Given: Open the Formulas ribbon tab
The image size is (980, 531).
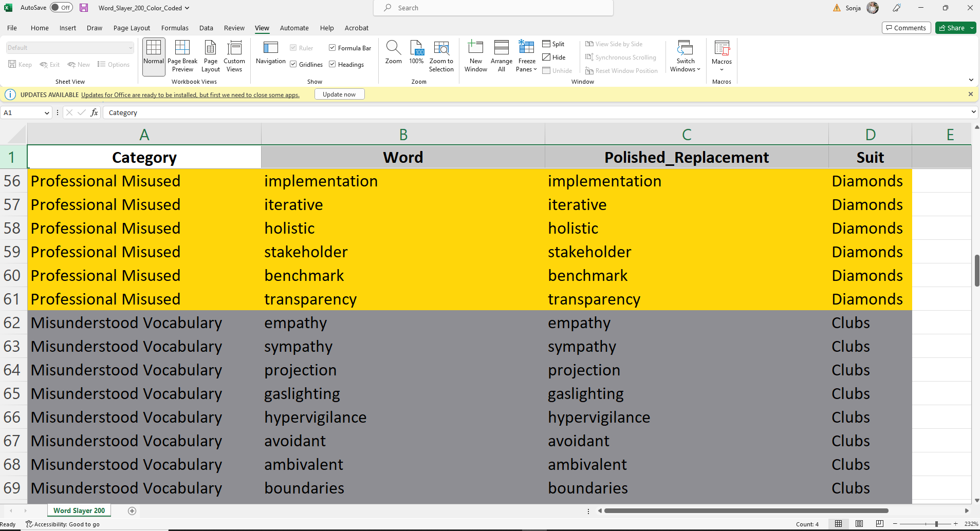Looking at the screenshot, I should click(175, 28).
